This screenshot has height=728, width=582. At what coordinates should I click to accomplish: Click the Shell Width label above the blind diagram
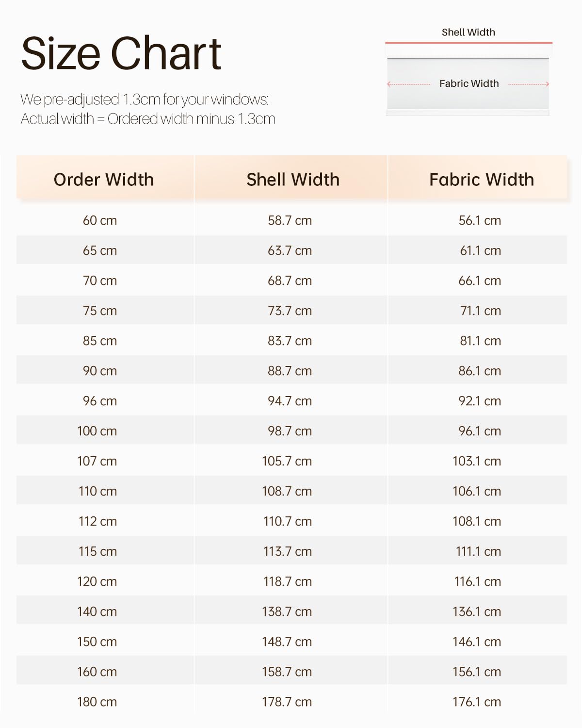pyautogui.click(x=469, y=33)
